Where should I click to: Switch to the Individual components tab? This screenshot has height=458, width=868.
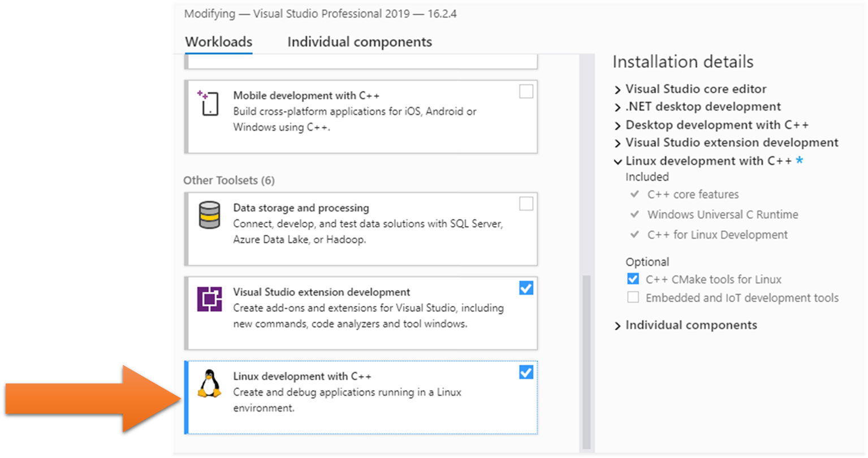(360, 41)
